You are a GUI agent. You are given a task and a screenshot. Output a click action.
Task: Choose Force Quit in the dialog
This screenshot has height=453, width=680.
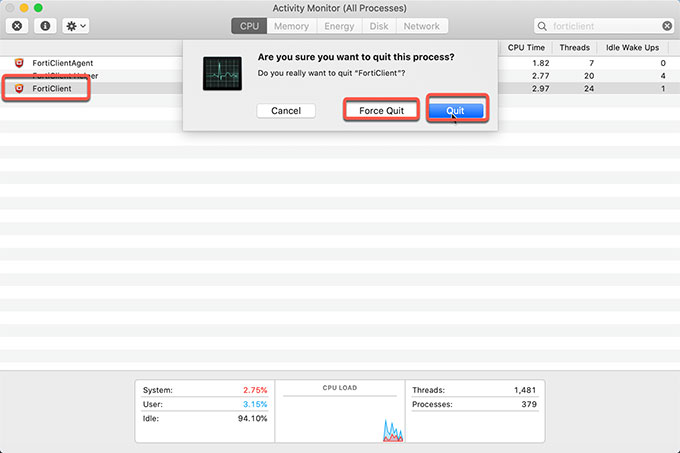click(382, 110)
